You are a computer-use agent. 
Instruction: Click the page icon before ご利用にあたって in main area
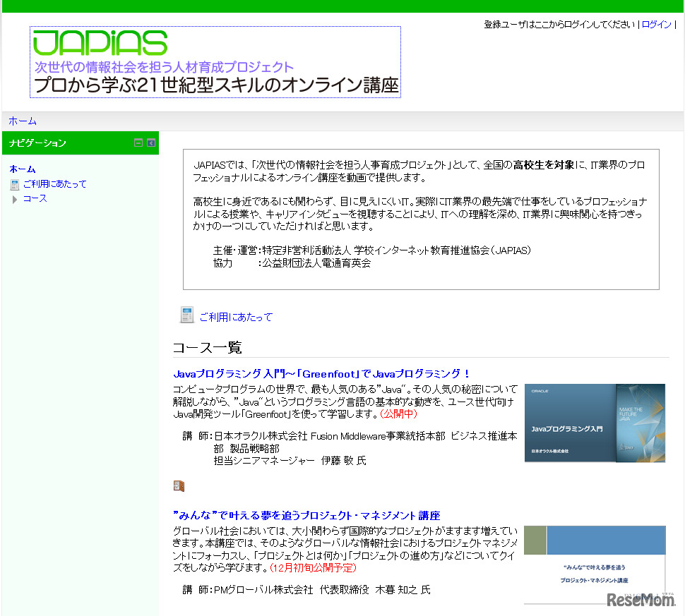pyautogui.click(x=186, y=315)
